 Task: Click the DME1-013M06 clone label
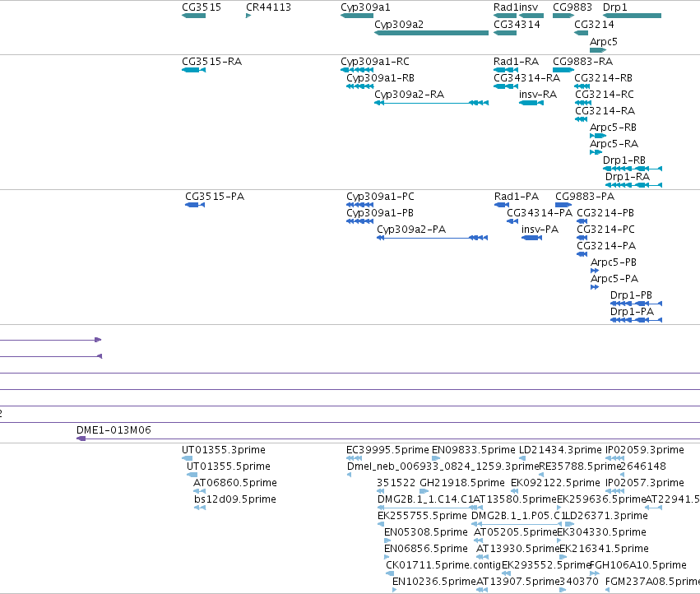114,430
